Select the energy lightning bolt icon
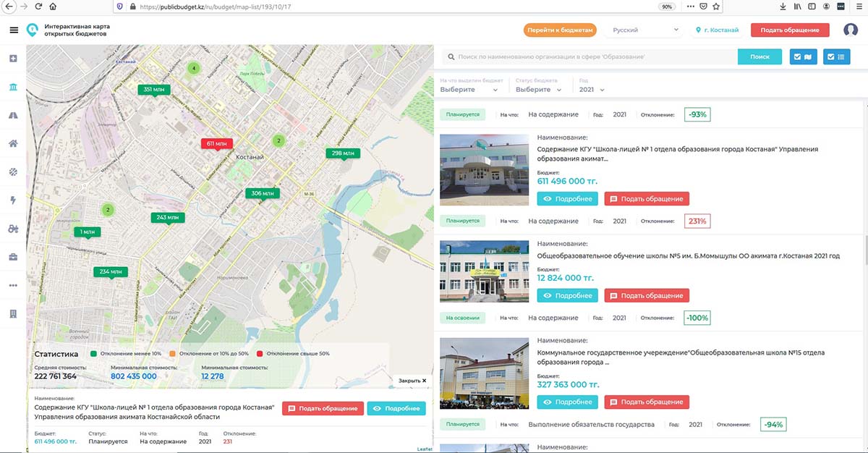This screenshot has width=868, height=453. click(x=13, y=200)
